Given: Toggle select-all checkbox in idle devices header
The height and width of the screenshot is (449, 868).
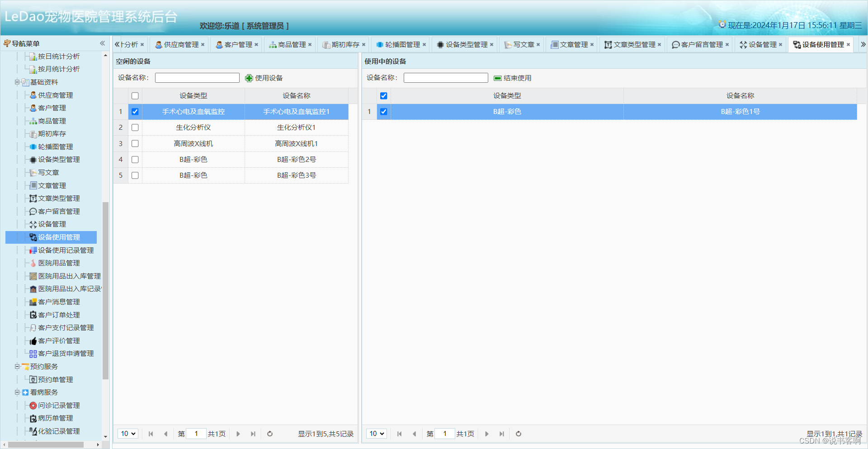Looking at the screenshot, I should click(x=135, y=96).
